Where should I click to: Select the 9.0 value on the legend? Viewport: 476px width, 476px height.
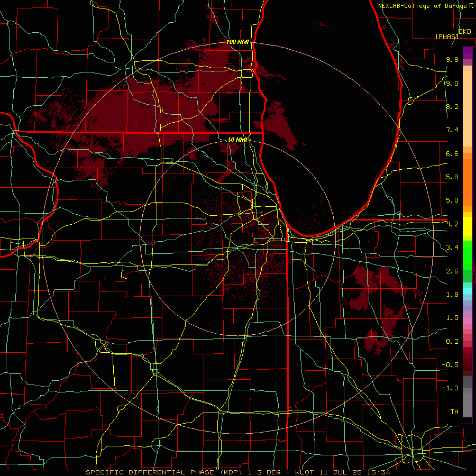[x=452, y=84]
